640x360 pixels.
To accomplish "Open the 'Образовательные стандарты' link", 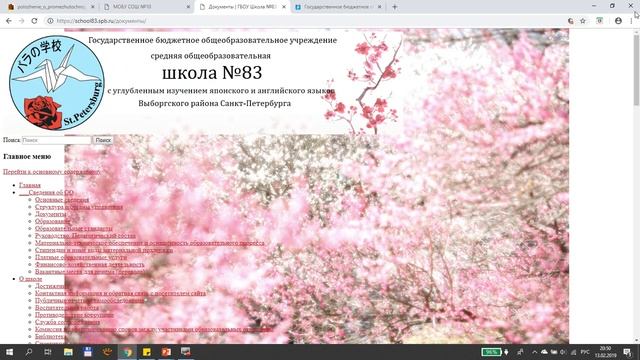I will [74, 229].
